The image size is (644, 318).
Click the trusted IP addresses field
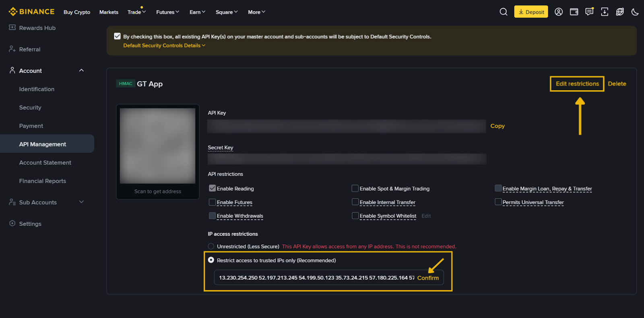pyautogui.click(x=316, y=278)
